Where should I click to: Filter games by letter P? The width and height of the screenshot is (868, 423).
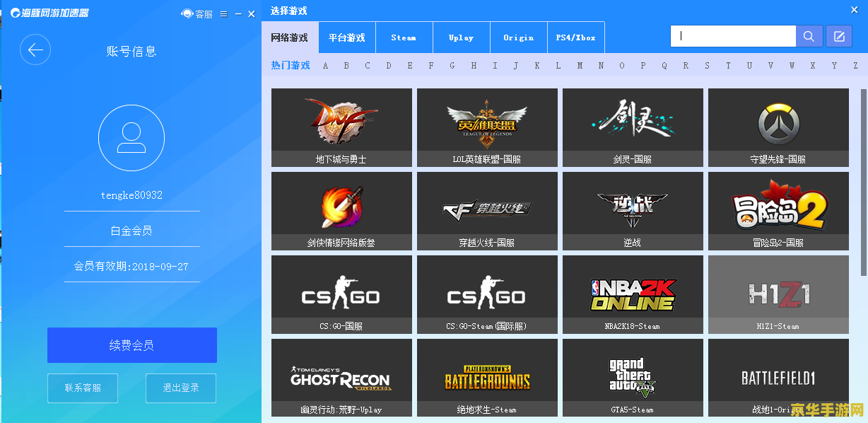(x=643, y=66)
